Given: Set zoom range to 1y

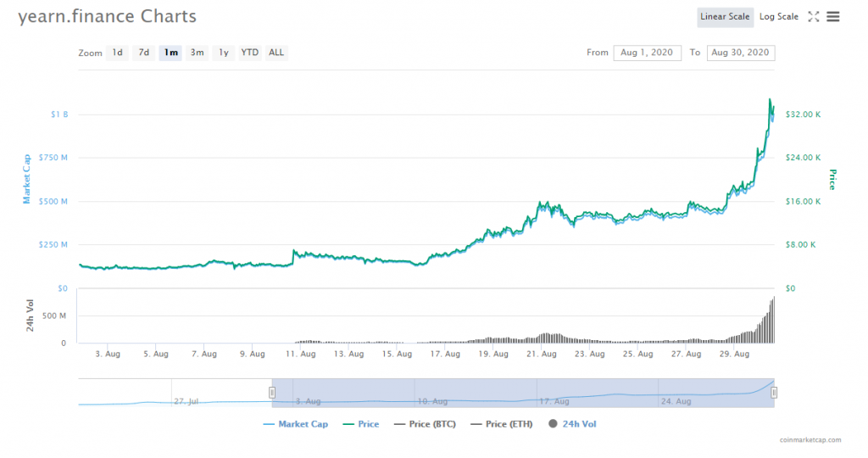Looking at the screenshot, I should (x=224, y=53).
